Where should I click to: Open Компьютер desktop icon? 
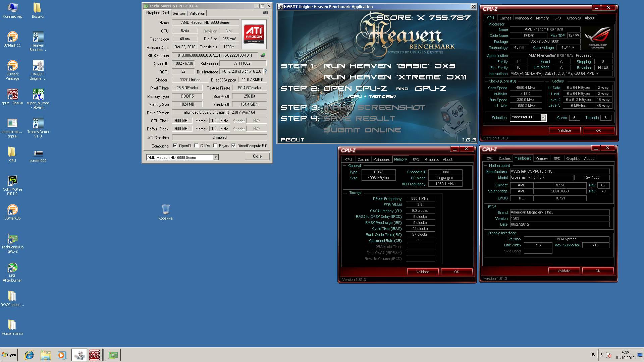(x=12, y=10)
